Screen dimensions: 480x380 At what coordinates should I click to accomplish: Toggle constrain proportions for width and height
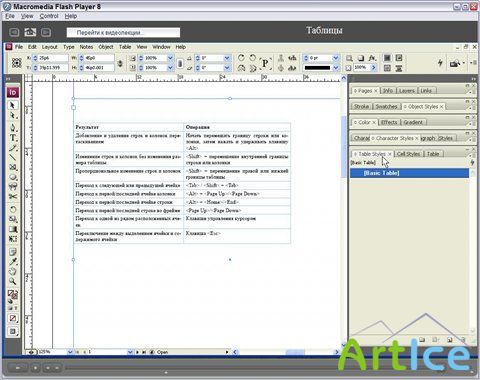pyautogui.click(x=120, y=63)
